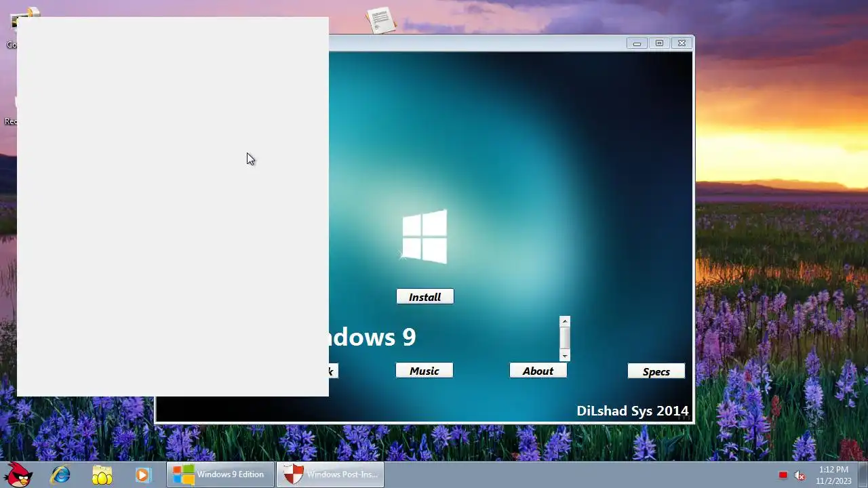
Task: Open the muted volume tray icon
Action: pyautogui.click(x=800, y=475)
